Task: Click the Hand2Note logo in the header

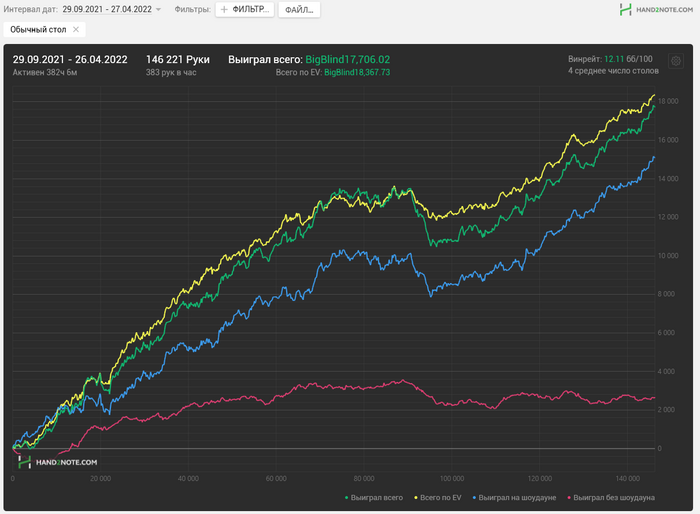Action: tap(656, 9)
